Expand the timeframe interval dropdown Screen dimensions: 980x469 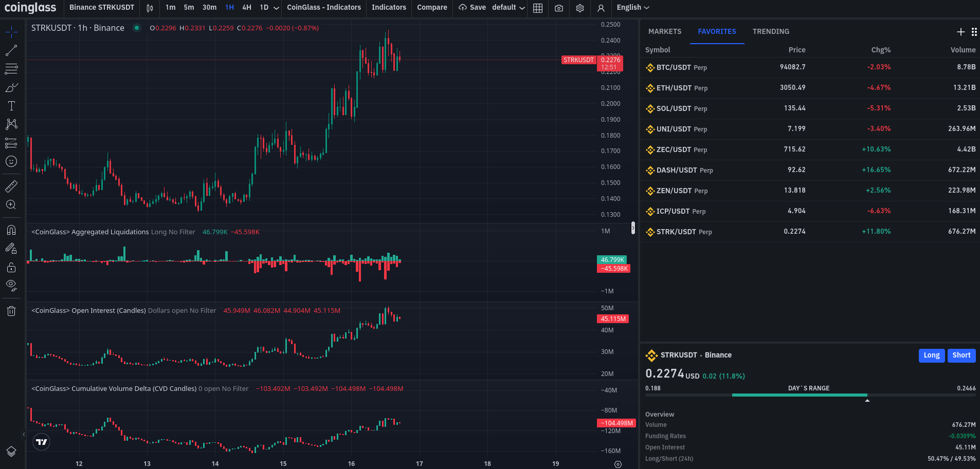pyautogui.click(x=276, y=8)
